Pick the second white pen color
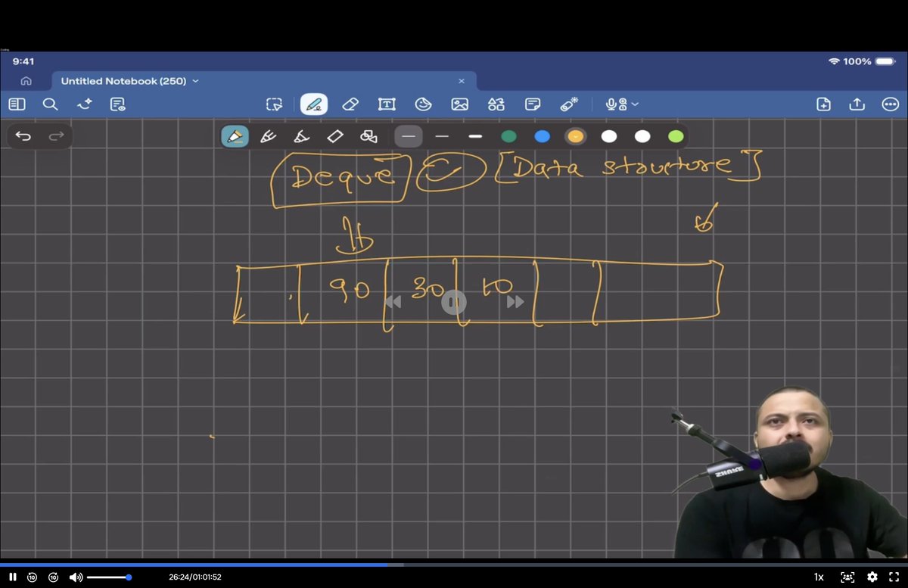908x588 pixels. 642,136
